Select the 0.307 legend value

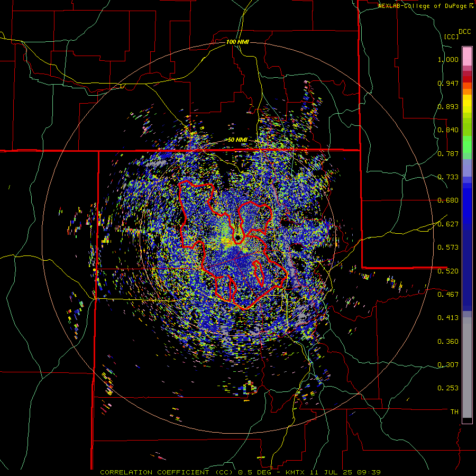point(448,364)
